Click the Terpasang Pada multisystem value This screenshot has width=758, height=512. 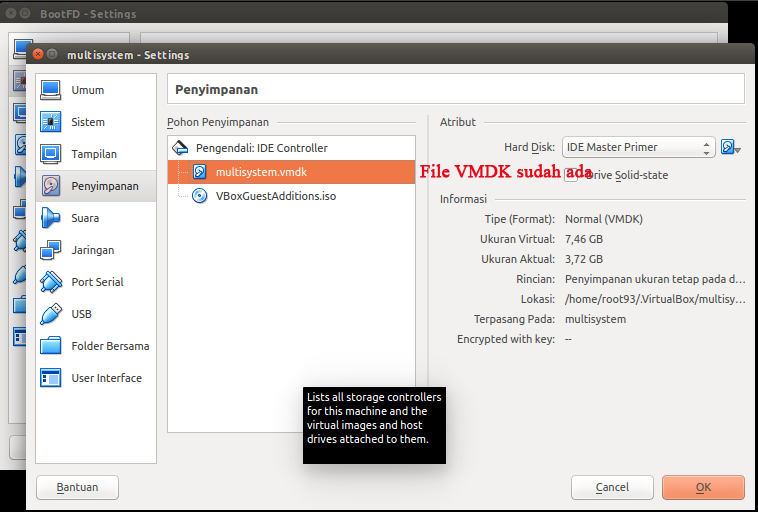coord(595,319)
